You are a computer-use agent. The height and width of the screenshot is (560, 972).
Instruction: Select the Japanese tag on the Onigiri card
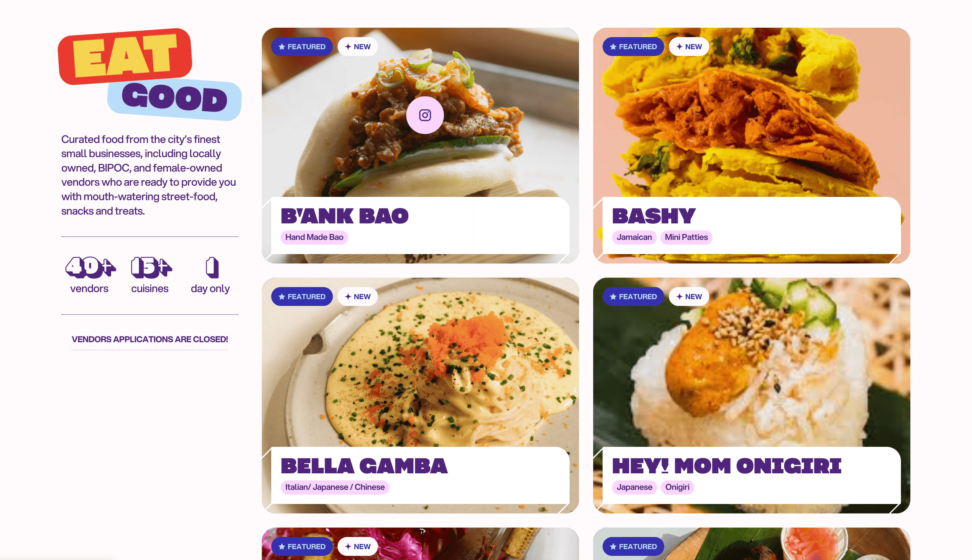[634, 487]
